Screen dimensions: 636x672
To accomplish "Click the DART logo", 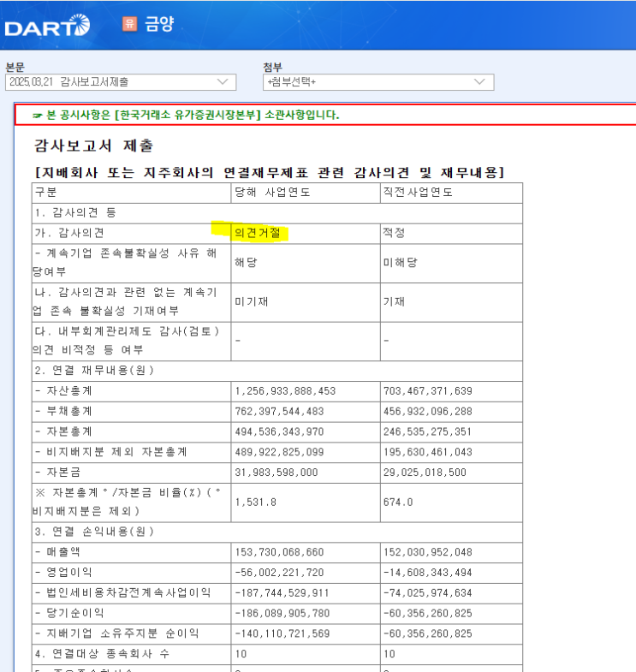I will tap(47, 26).
